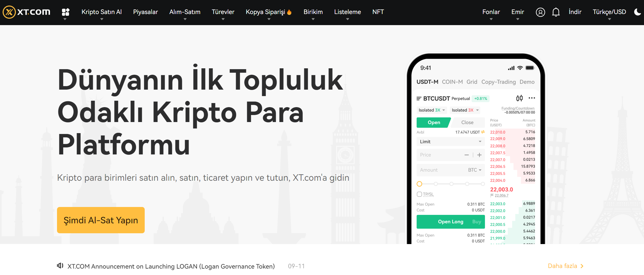Image resolution: width=644 pixels, height=275 pixels.
Task: Click the Daha fazla link
Action: (565, 266)
